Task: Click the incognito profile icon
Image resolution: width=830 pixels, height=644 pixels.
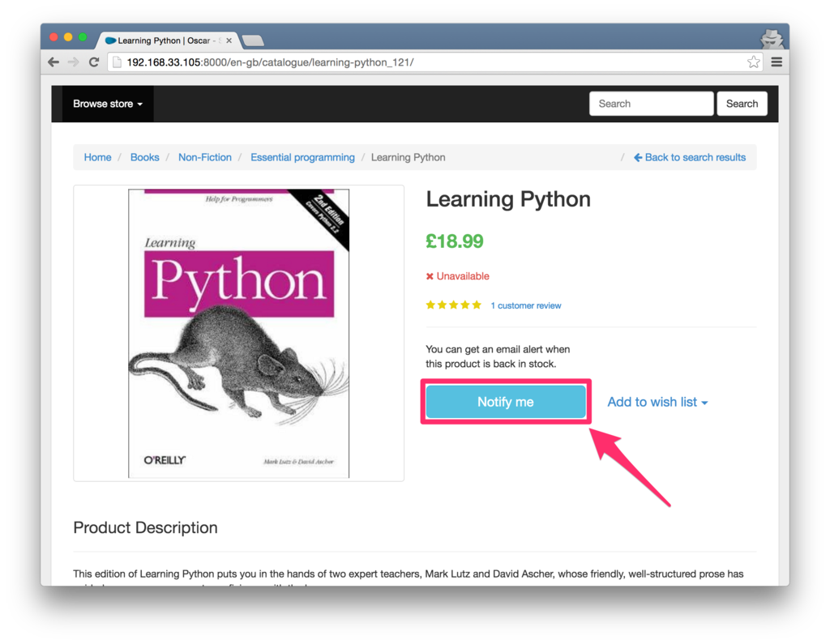Action: coord(772,39)
